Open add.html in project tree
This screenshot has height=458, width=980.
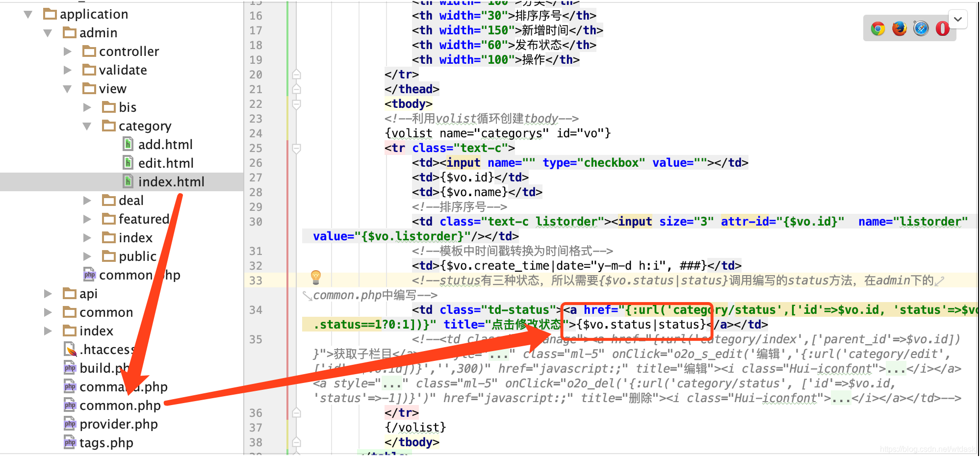click(165, 145)
